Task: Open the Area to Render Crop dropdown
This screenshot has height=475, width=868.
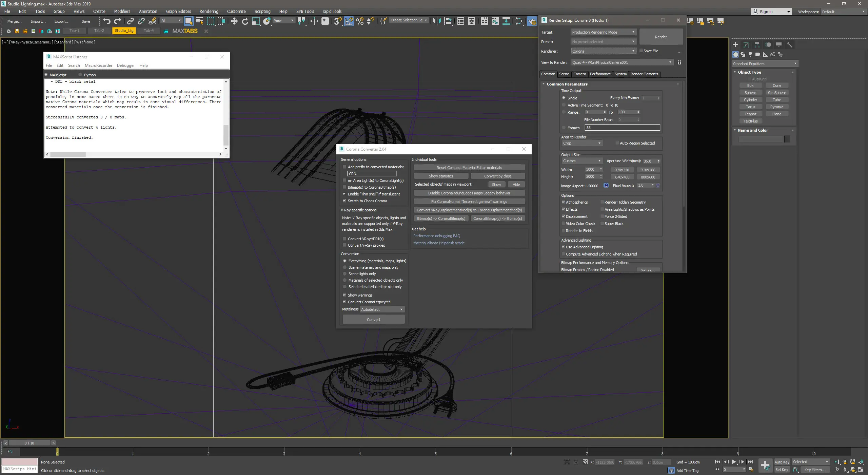Action: pyautogui.click(x=581, y=143)
